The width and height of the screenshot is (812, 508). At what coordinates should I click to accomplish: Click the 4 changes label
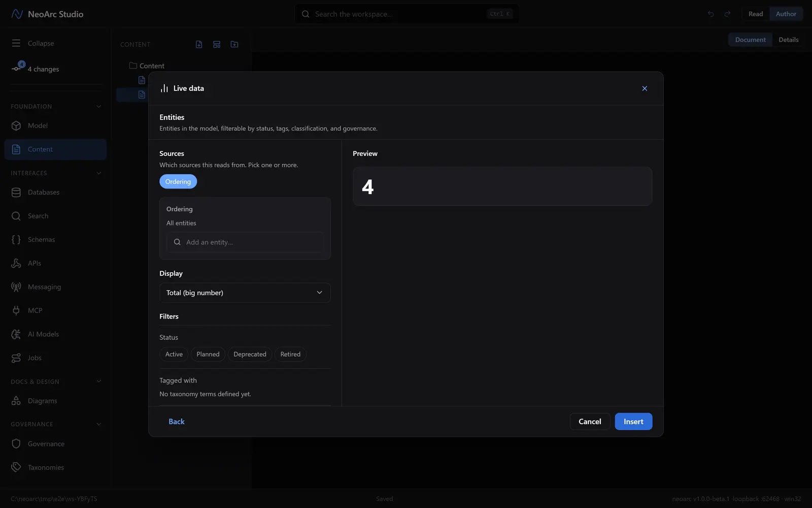pyautogui.click(x=43, y=69)
